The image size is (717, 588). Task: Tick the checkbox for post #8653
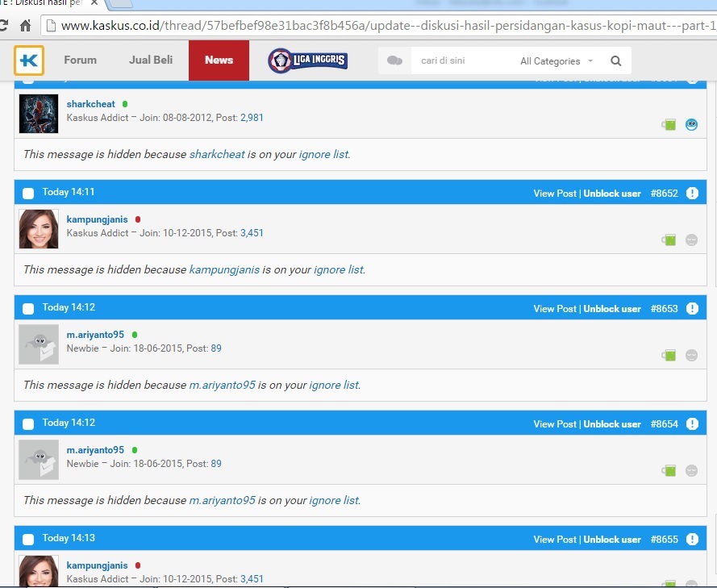28,309
